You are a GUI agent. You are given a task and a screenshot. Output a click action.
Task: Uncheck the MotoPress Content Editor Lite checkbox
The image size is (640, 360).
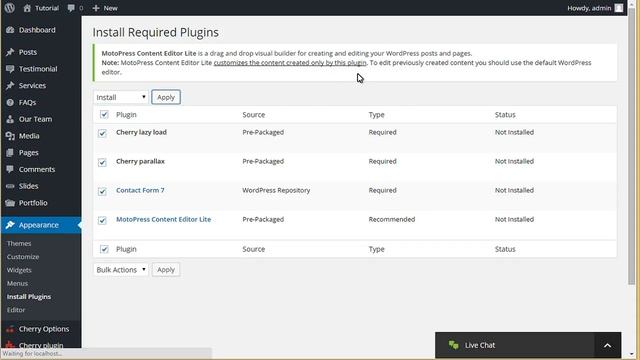coord(102,220)
